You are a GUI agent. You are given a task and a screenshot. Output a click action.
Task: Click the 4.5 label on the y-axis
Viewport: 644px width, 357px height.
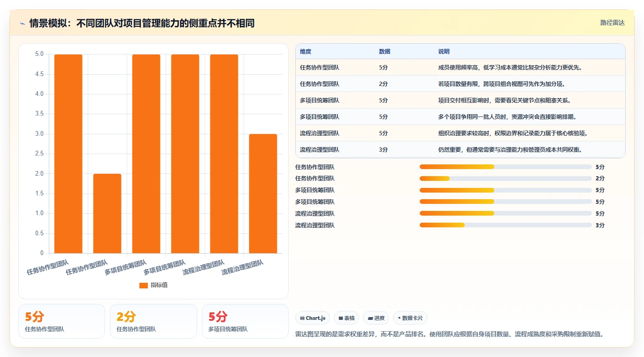(39, 74)
